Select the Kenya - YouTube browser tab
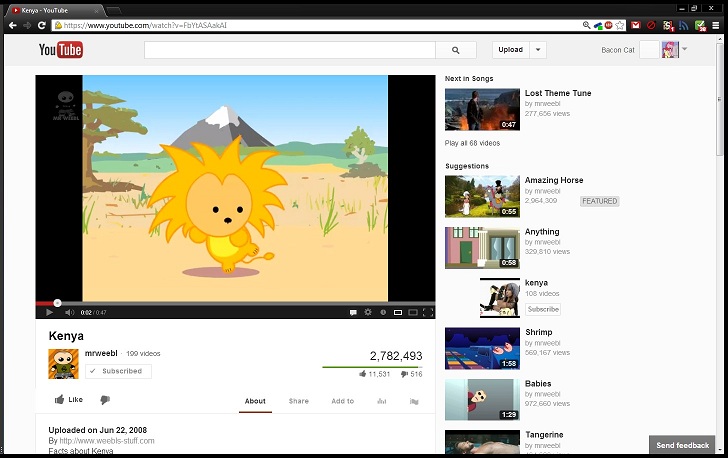The width and height of the screenshot is (728, 458). pos(55,10)
